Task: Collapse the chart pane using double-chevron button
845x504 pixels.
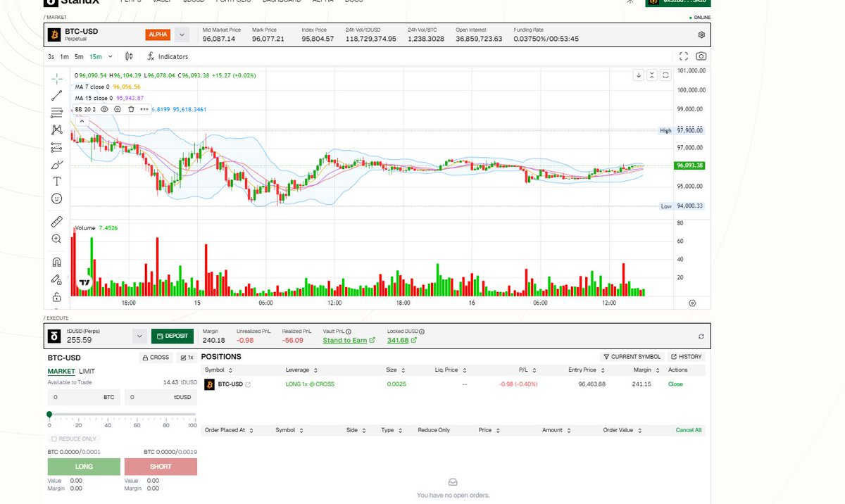Action: (x=652, y=75)
